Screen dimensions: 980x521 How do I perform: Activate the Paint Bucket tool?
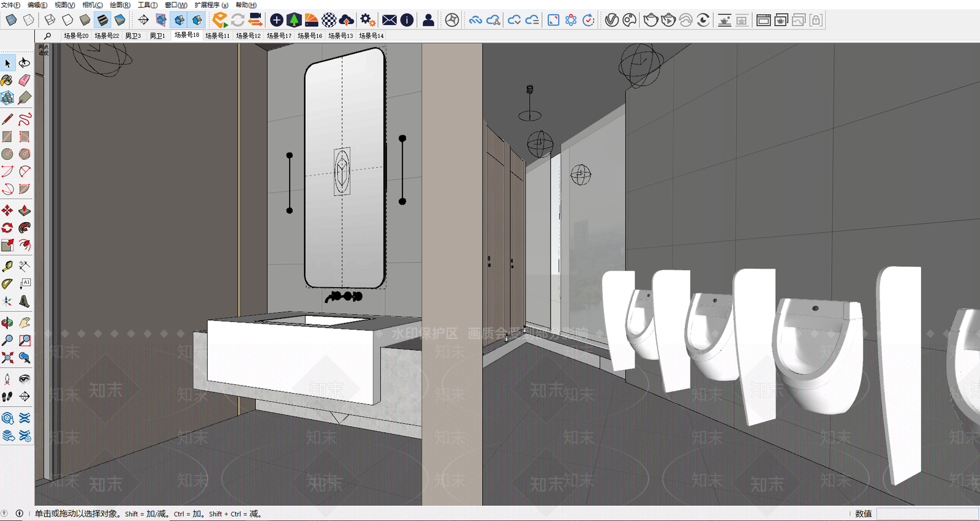pos(7,80)
